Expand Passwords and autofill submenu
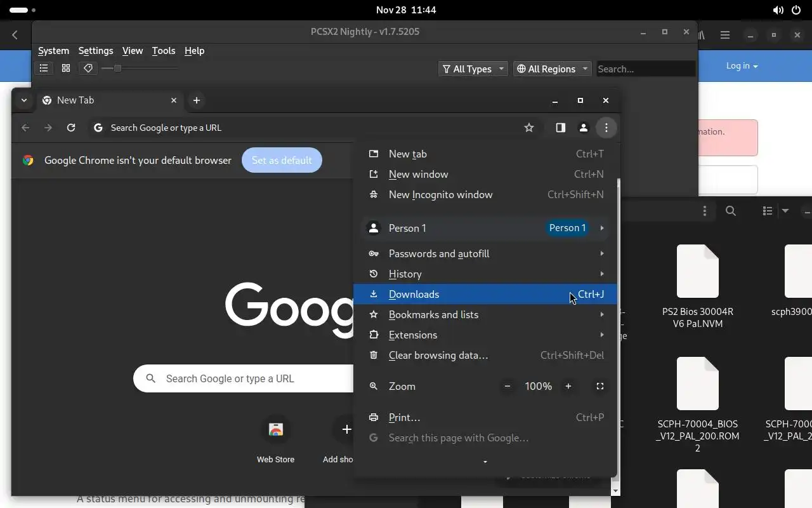The width and height of the screenshot is (812, 508). 485,253
